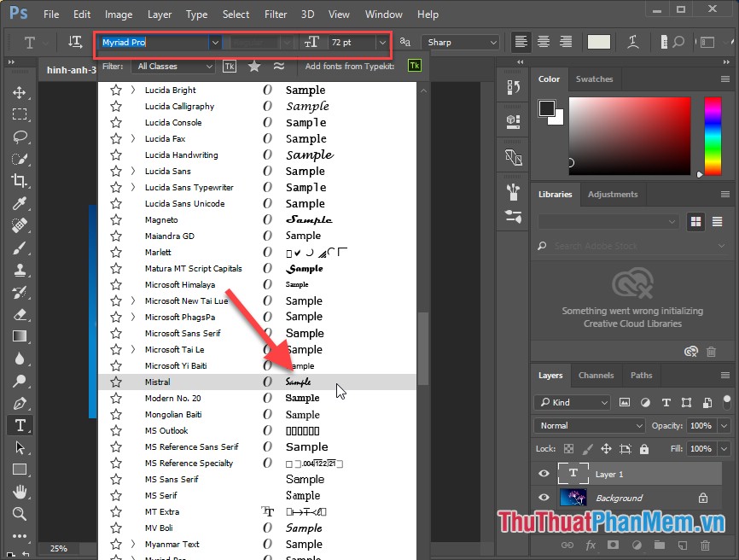Click the green Add fonts from Typekit button
The width and height of the screenshot is (739, 560).
(414, 64)
